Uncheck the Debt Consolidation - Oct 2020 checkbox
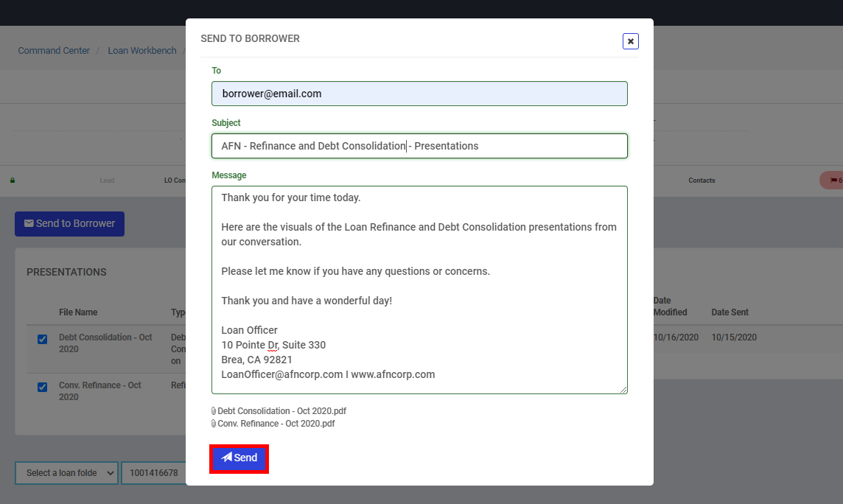The height and width of the screenshot is (504, 843). coord(43,339)
